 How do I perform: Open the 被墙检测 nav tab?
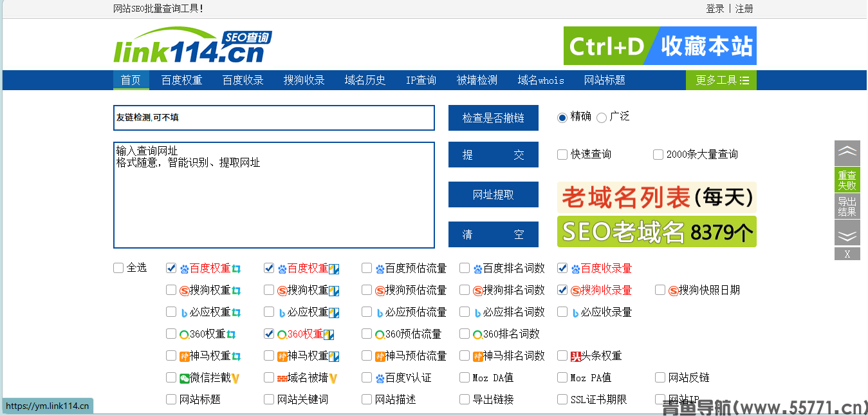click(x=477, y=80)
